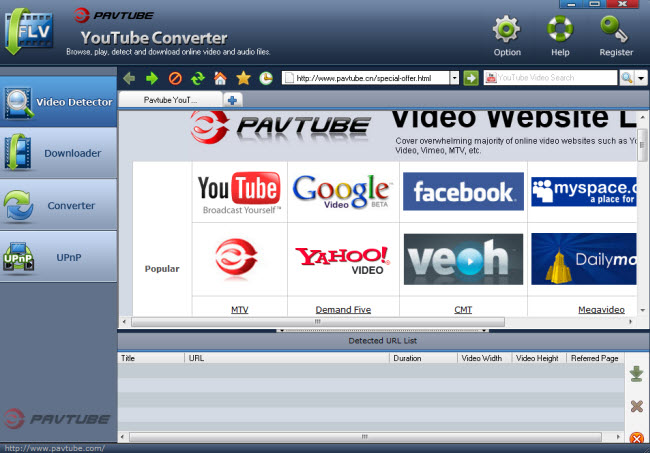
Task: Select the Pavtube YouT... browser tab
Action: 170,100
